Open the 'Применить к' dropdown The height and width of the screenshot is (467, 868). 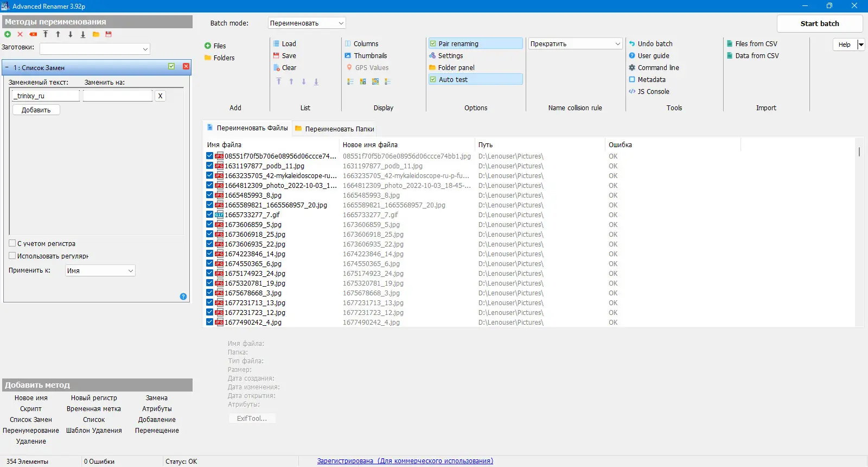coord(100,270)
